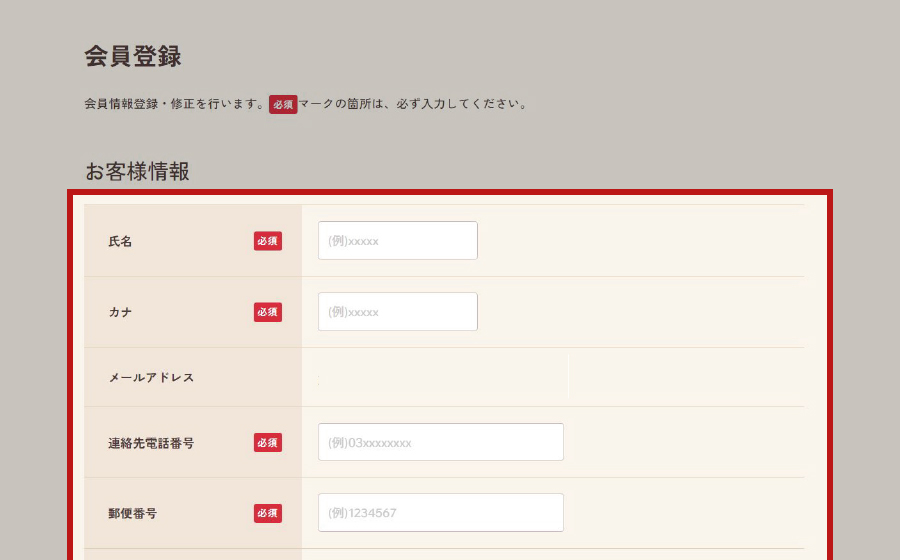Select the 郵便番号 postal code input
The width and height of the screenshot is (900, 560).
point(440,513)
